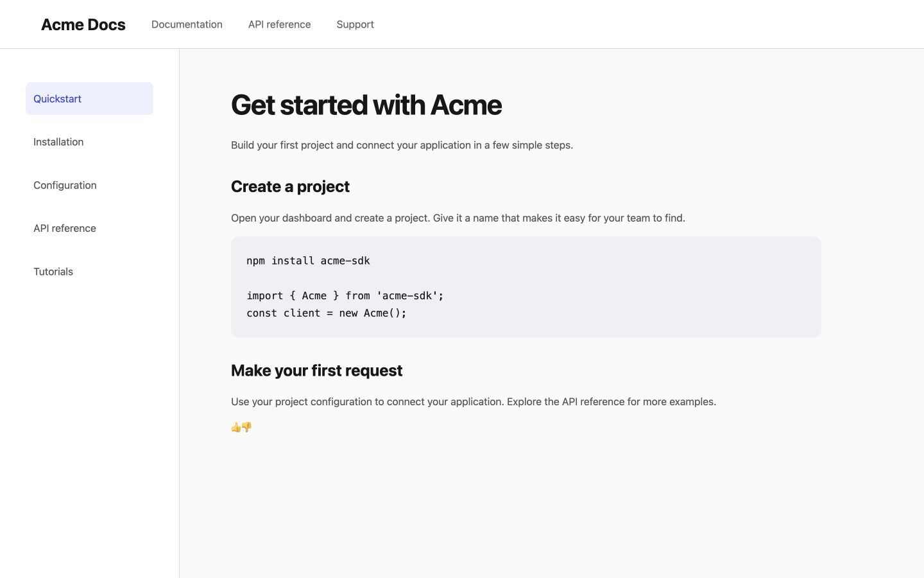Screen dimensions: 924x578
Task: Open API reference in the top navigation
Action: coord(279,24)
